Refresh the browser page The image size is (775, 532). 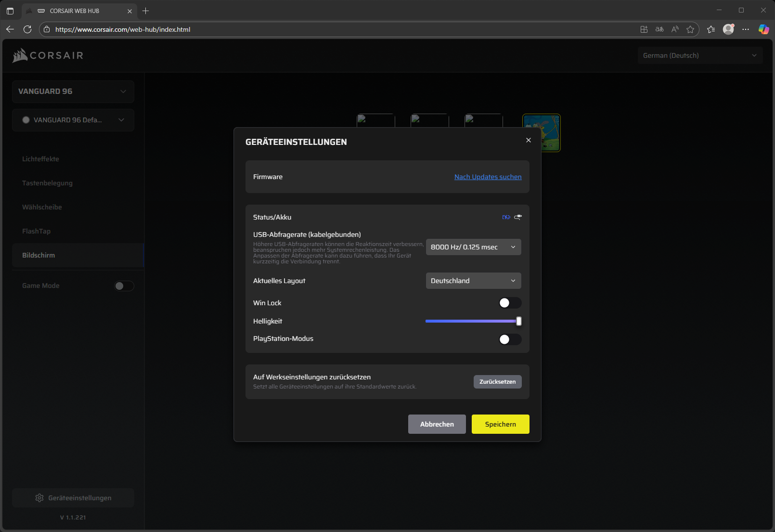27,29
